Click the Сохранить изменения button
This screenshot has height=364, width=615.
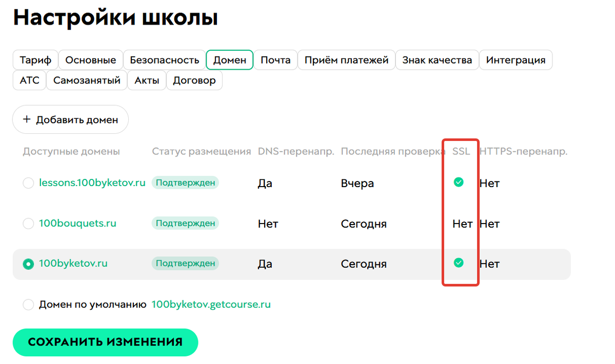pos(106,342)
